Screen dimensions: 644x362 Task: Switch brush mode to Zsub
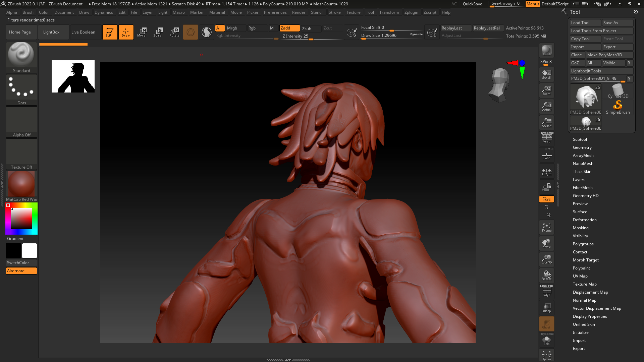click(x=307, y=28)
